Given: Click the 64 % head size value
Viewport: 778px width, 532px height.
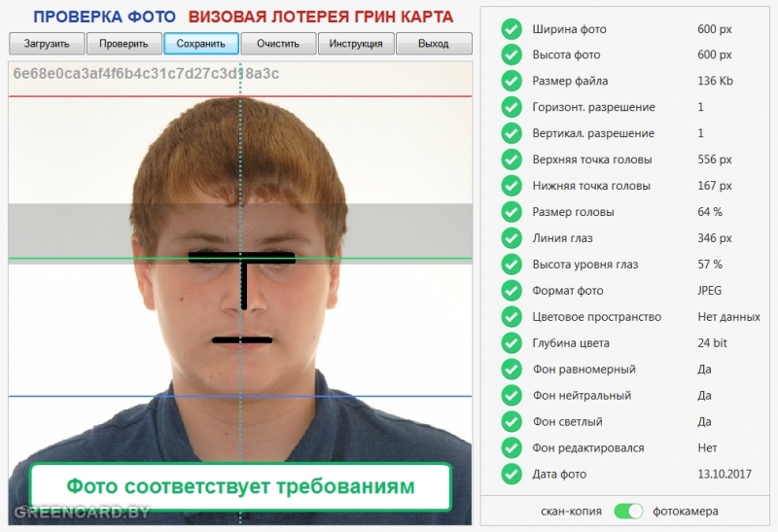Looking at the screenshot, I should 710,212.
